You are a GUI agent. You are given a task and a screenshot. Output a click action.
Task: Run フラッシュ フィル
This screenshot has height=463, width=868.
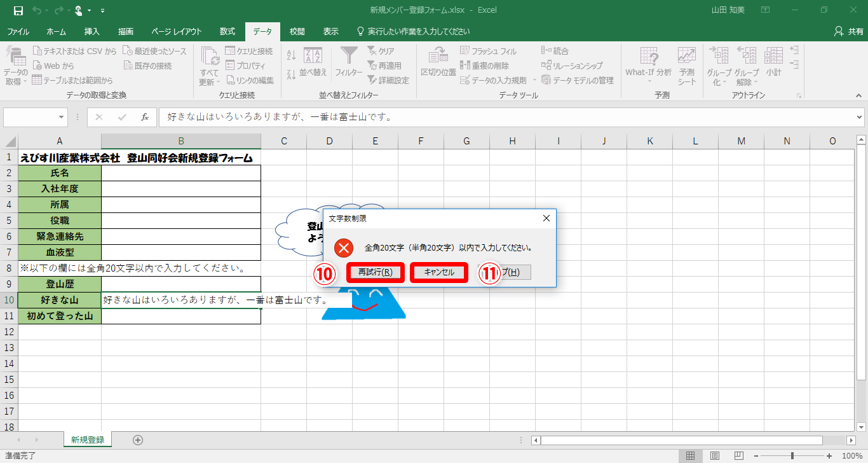[x=488, y=51]
